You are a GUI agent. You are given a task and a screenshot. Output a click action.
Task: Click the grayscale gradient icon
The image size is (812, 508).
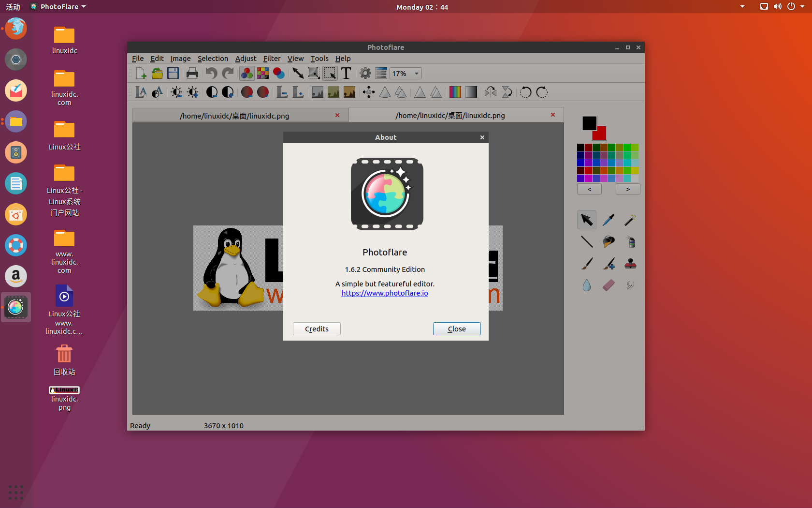(x=471, y=92)
